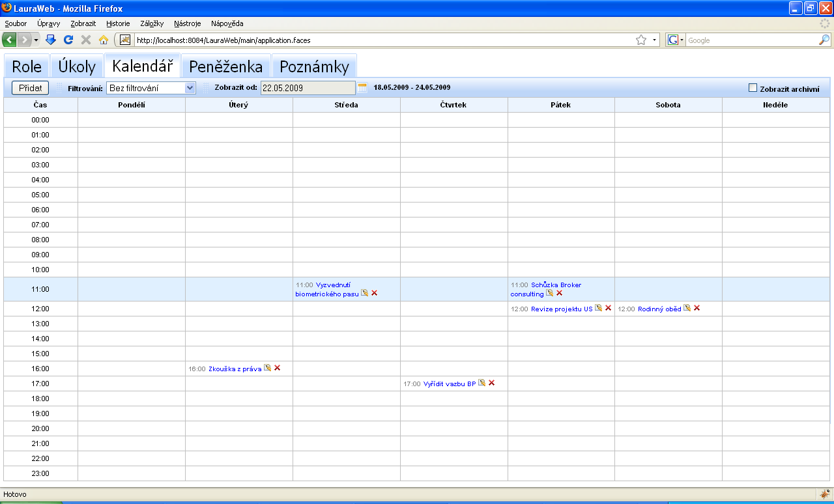This screenshot has height=504, width=834.
Task: Edit the Revize projektu US event
Action: click(599, 308)
